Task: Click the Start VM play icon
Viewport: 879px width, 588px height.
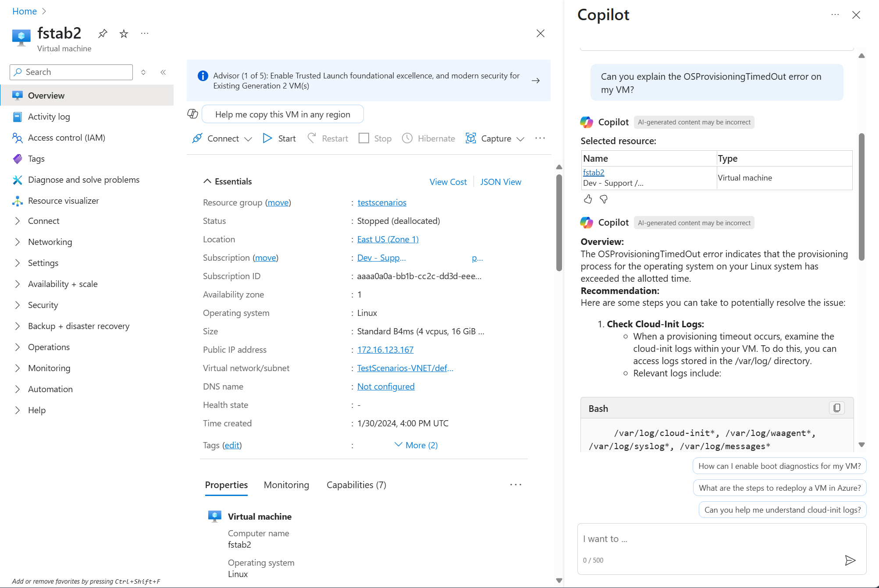Action: pos(267,138)
